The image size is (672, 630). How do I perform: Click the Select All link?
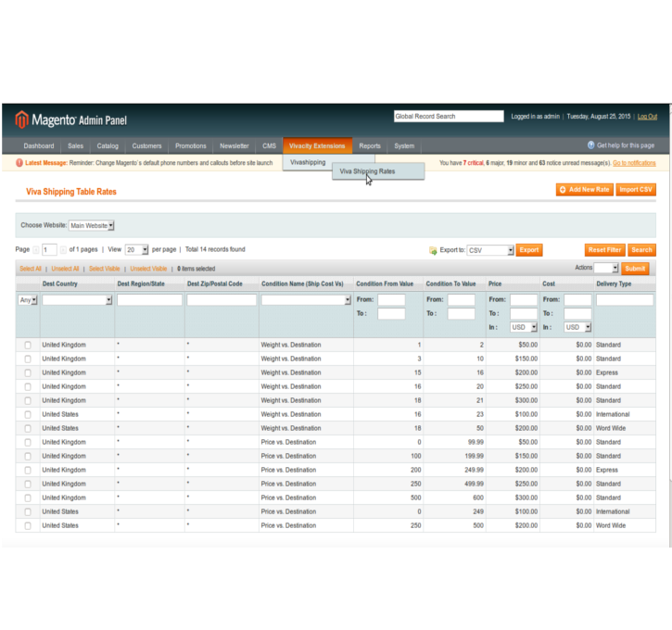click(x=31, y=269)
